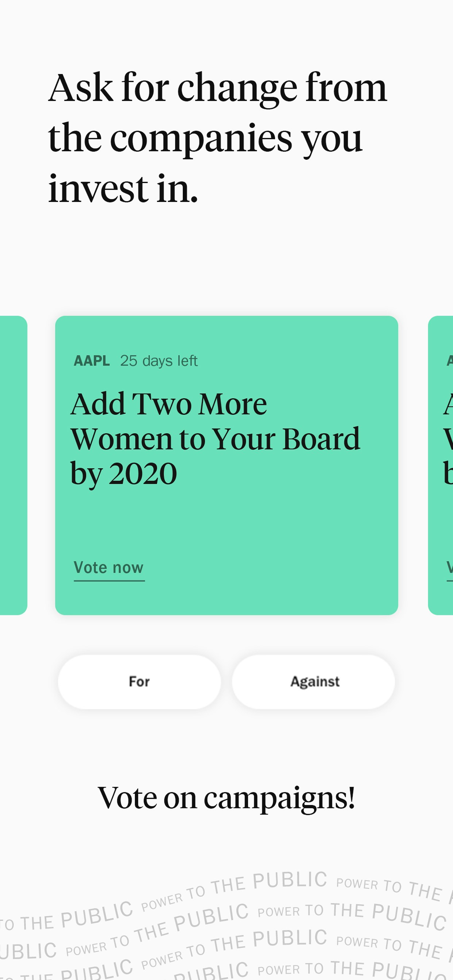Tap the AAPL ticker label
The width and height of the screenshot is (453, 980).
(92, 361)
